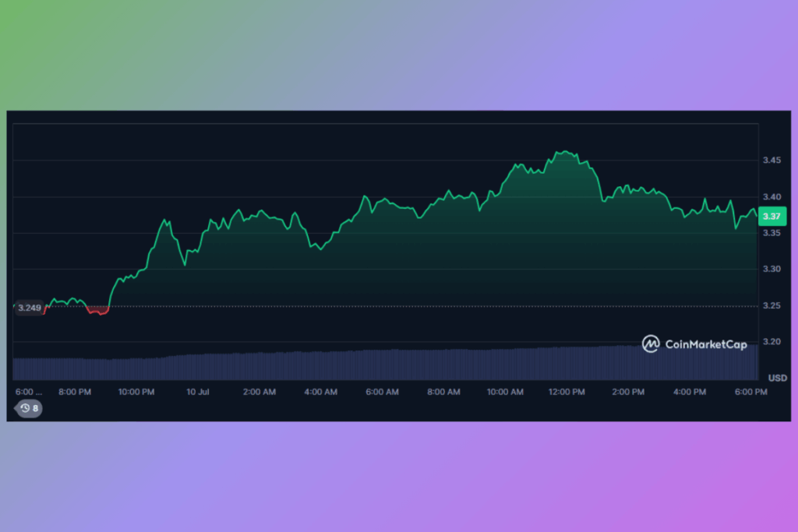Click the USD currency label

click(x=776, y=378)
